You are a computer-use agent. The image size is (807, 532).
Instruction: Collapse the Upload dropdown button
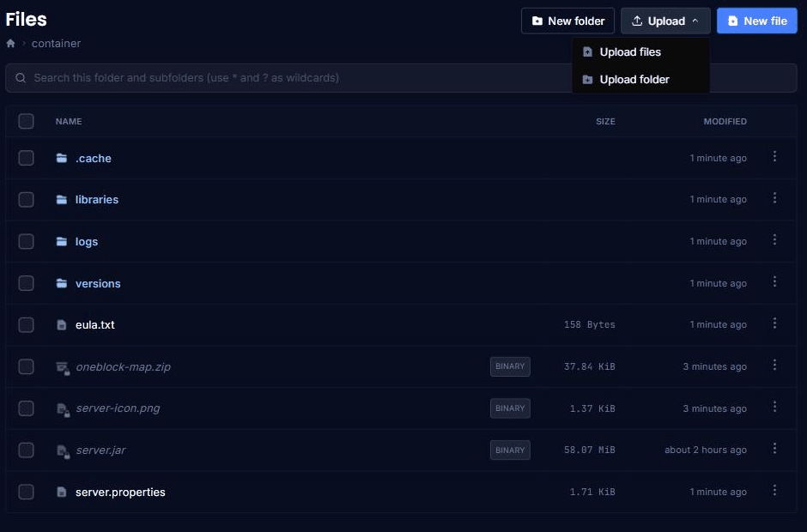pyautogui.click(x=665, y=21)
